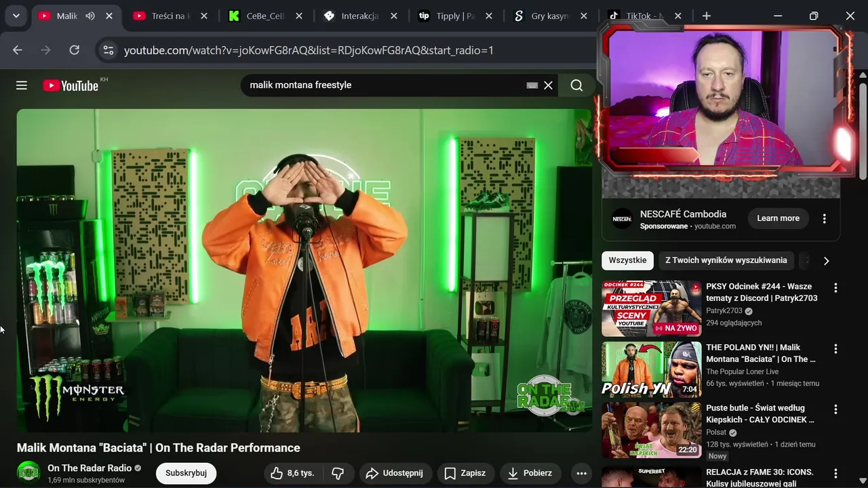Share the video via Udostępnij
This screenshot has width=868, height=488.
click(394, 473)
